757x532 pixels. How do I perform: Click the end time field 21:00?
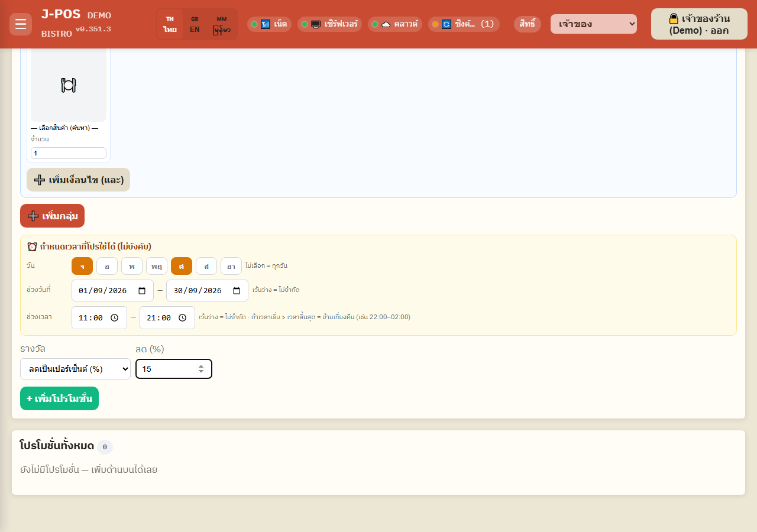[167, 318]
